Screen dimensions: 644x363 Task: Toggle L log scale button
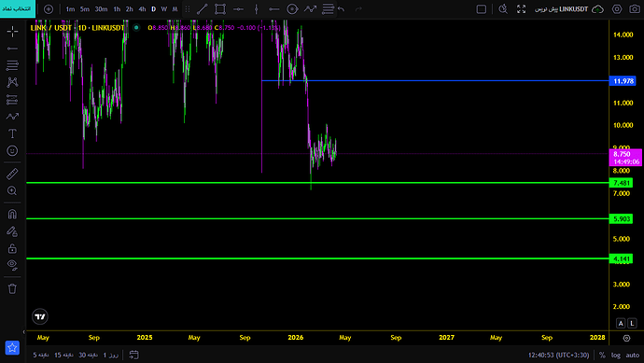pyautogui.click(x=632, y=323)
